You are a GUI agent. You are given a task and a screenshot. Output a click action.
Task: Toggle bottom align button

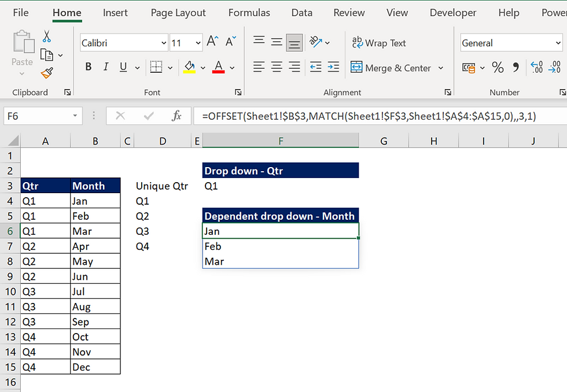point(294,43)
